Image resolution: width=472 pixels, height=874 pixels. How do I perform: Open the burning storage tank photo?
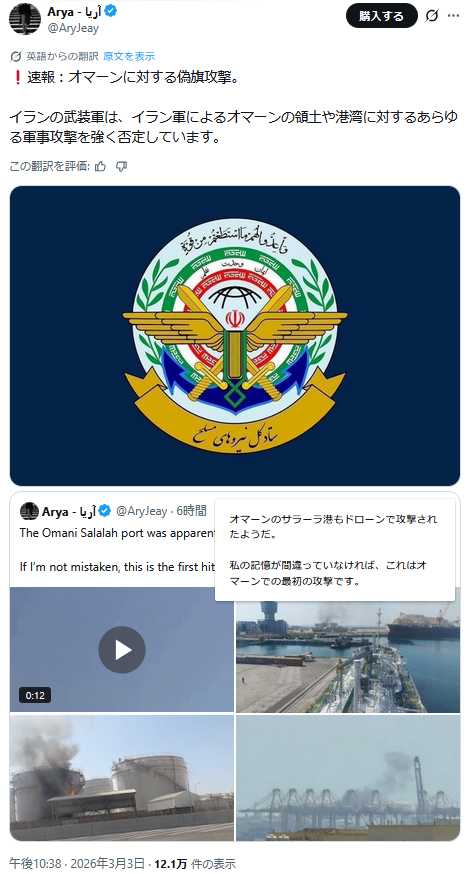click(122, 778)
